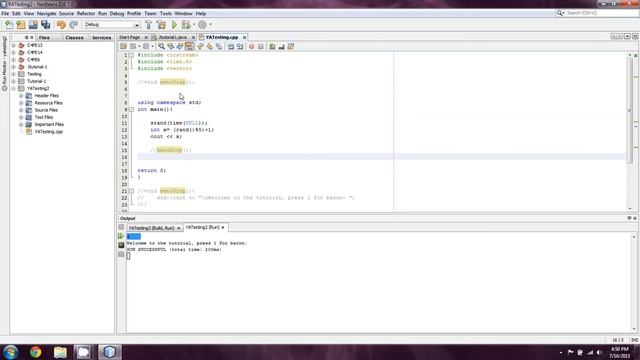The height and width of the screenshot is (360, 640).
Task: Click the Redo arrow icon
Action: (73, 25)
